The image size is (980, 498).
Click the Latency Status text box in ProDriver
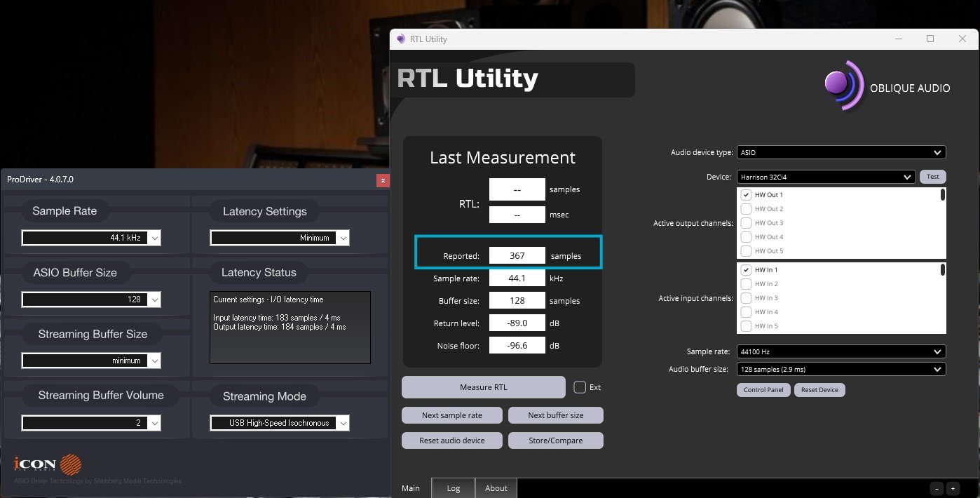point(290,328)
